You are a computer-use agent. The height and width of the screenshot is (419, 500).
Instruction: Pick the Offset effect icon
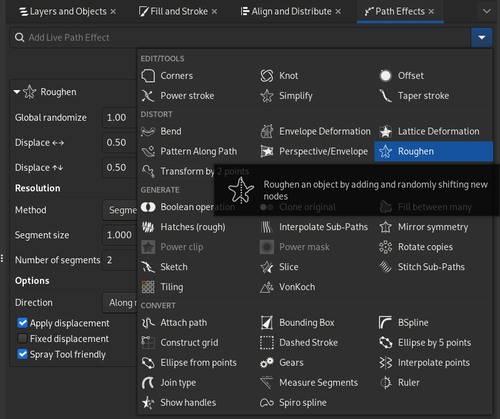point(385,76)
